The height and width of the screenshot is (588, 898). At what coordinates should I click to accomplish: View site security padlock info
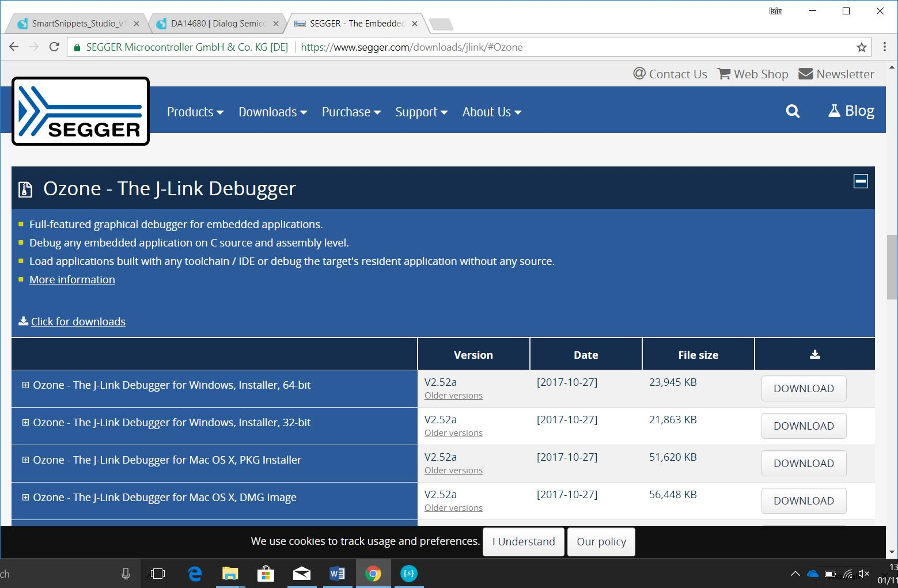[77, 48]
